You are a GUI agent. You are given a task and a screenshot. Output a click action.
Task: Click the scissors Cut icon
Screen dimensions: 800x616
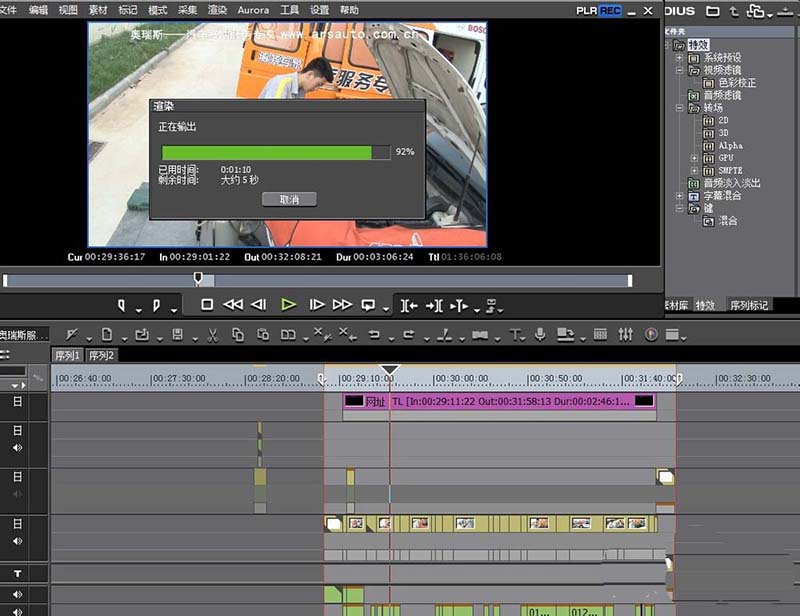(211, 334)
